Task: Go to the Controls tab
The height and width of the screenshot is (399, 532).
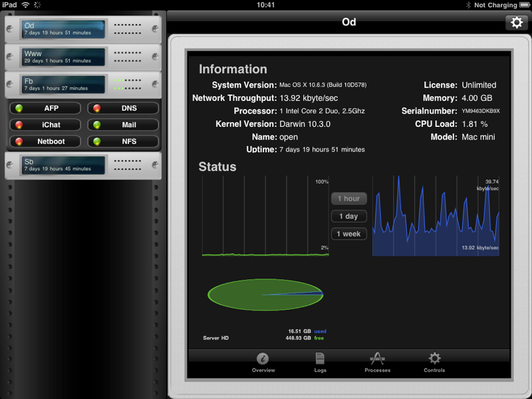Action: click(x=434, y=362)
